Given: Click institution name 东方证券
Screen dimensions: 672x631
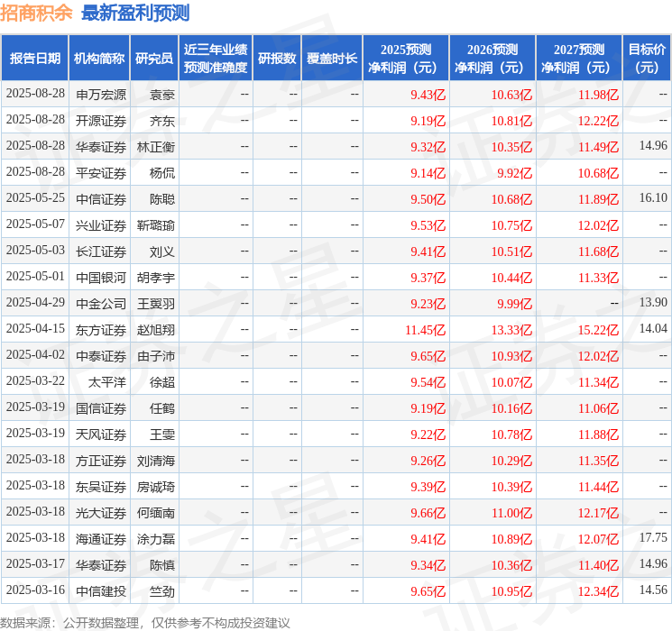Looking at the screenshot, I should point(101,329).
